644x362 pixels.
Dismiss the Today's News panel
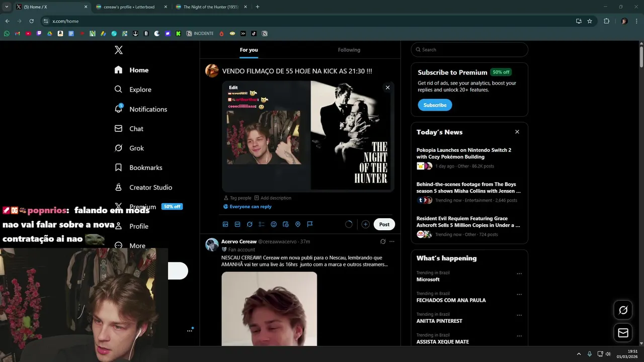[x=517, y=132]
